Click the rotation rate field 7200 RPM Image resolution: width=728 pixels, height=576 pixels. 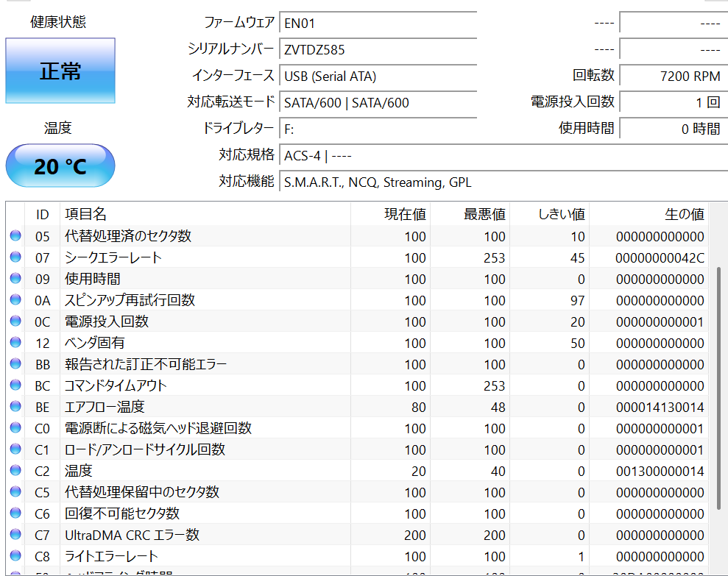coord(674,76)
